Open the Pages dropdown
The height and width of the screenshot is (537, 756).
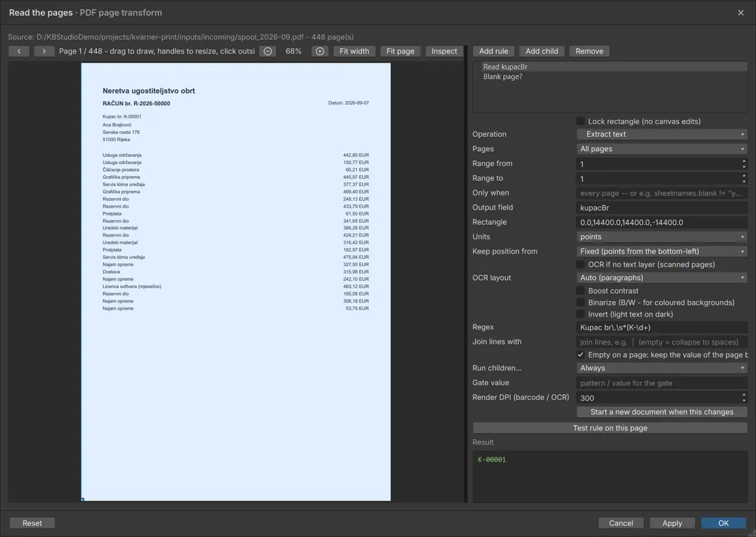pos(662,149)
